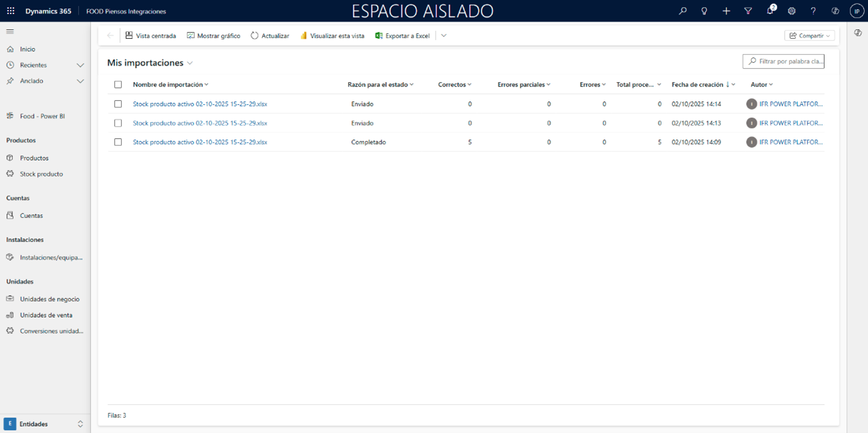The image size is (868, 433).
Task: Click the search magnifier icon in header
Action: tap(682, 11)
